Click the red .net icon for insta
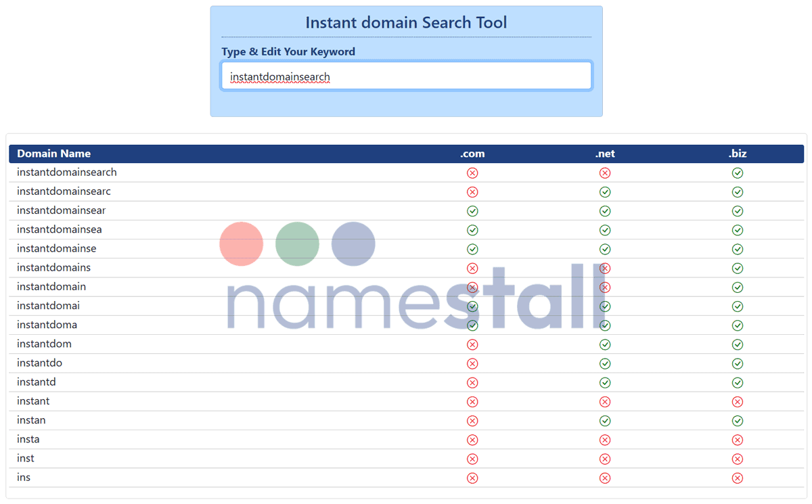This screenshot has height=504, width=812. click(605, 439)
